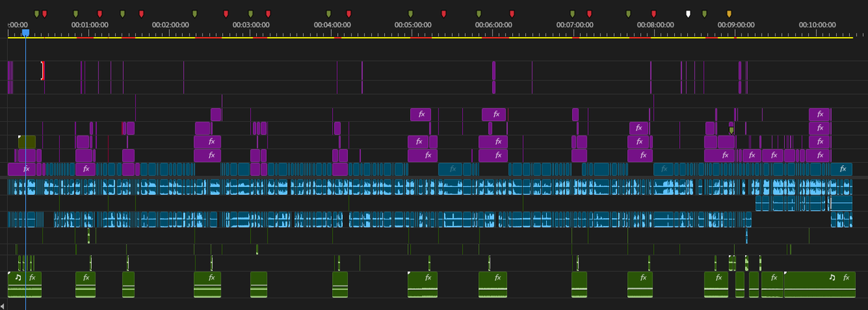The height and width of the screenshot is (310, 868).
Task: Click the fx badge on the green audio clip under 00:01:00:00
Action: (x=85, y=277)
